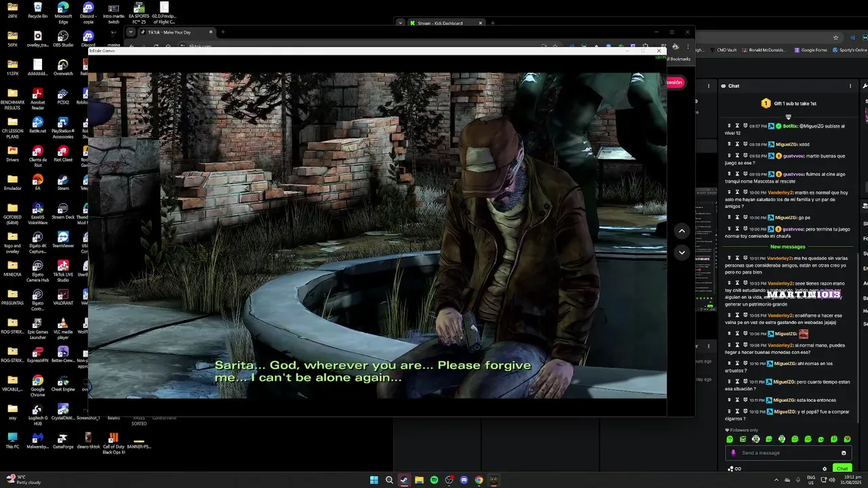
Task: Select the This PC desktop icon
Action: pos(12,441)
